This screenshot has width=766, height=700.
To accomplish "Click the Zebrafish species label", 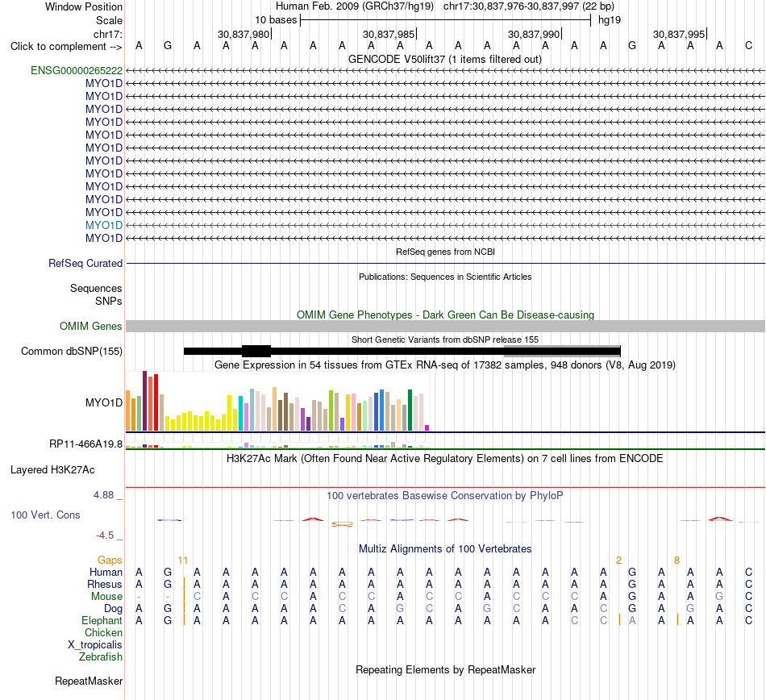I will (x=101, y=657).
